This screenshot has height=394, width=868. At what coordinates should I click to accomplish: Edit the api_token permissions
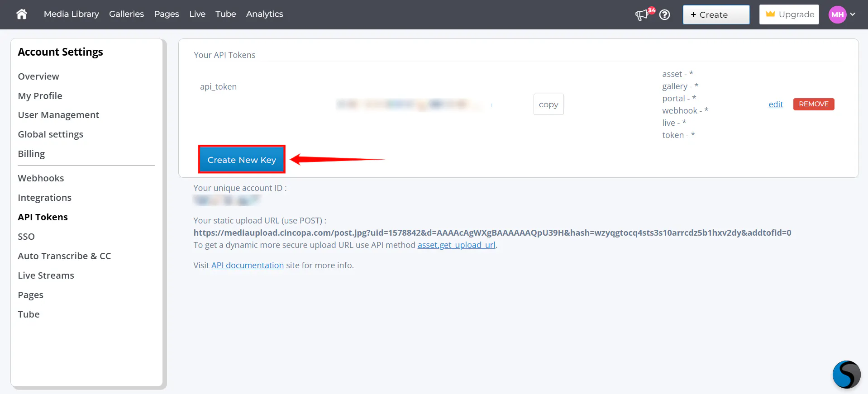(776, 104)
